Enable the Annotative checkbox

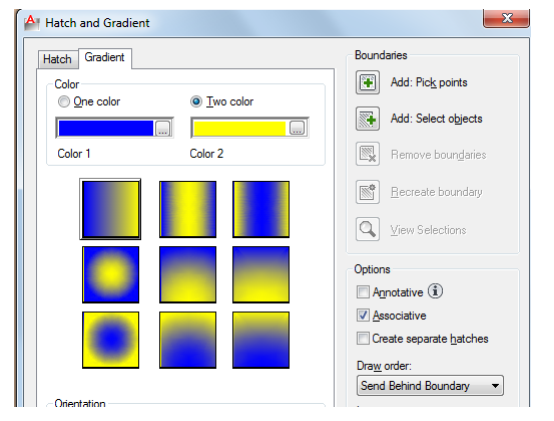[363, 292]
